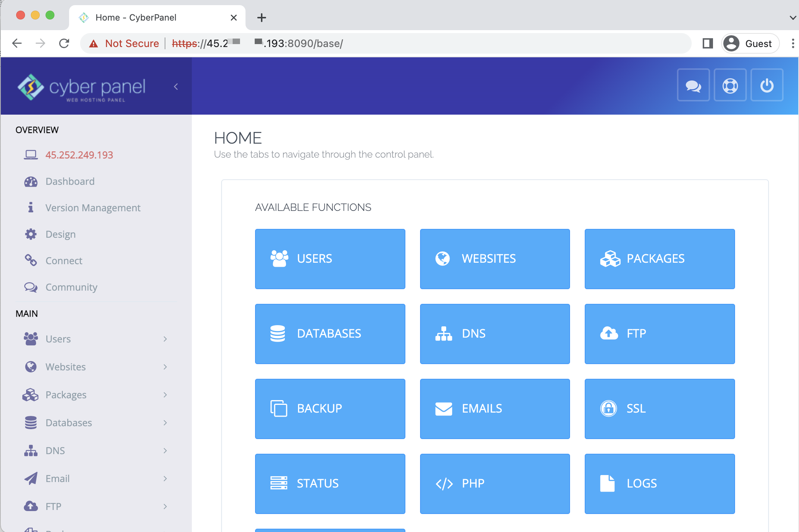Open the FTP function tile

(660, 334)
